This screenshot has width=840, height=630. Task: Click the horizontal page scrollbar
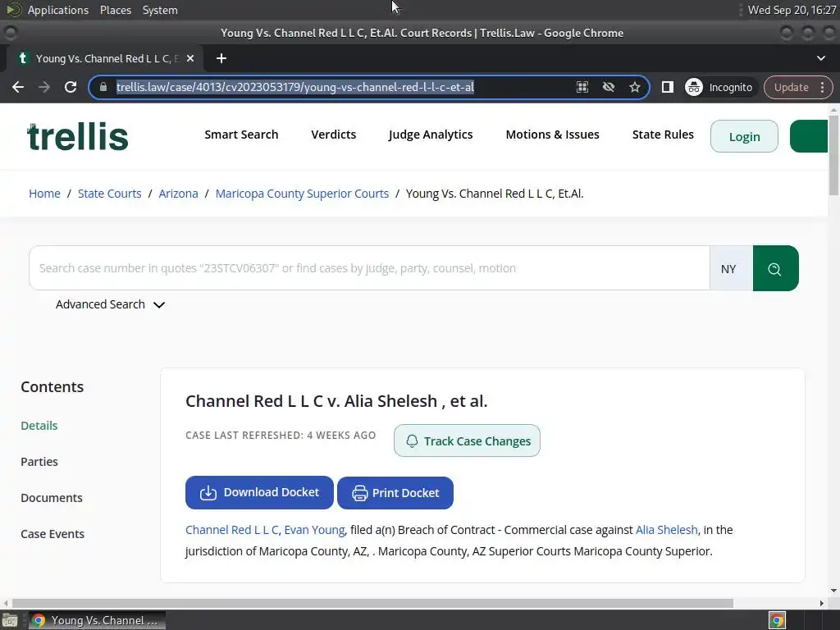(x=372, y=603)
